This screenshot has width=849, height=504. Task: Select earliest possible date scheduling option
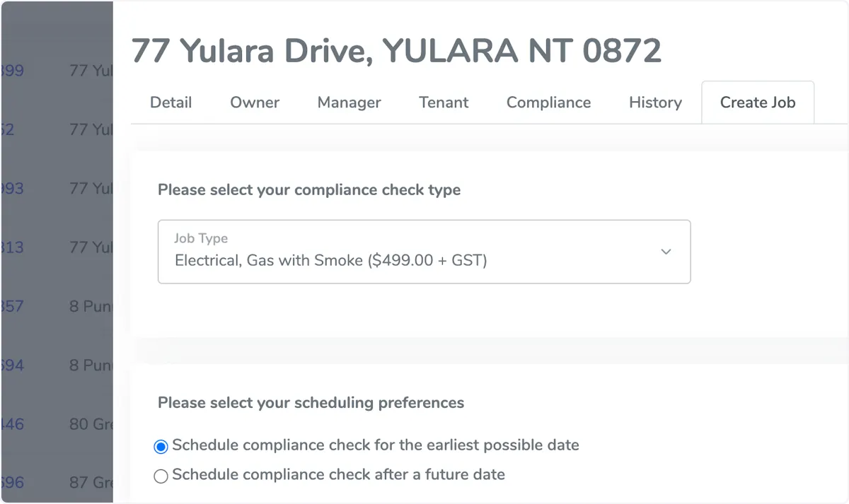[161, 446]
